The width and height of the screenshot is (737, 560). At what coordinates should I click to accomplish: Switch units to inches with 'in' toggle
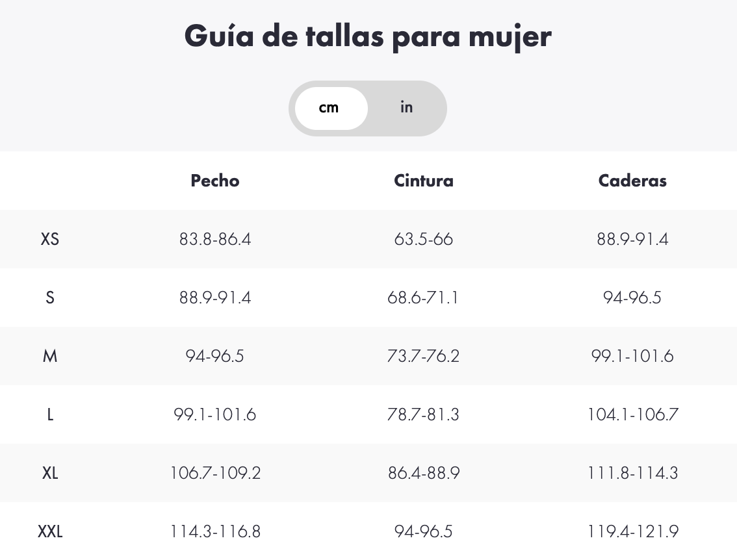[407, 108]
